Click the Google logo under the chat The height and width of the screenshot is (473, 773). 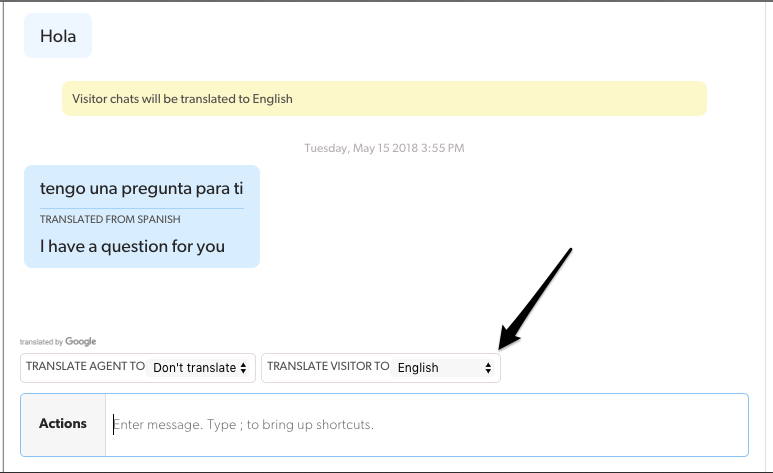click(x=81, y=342)
